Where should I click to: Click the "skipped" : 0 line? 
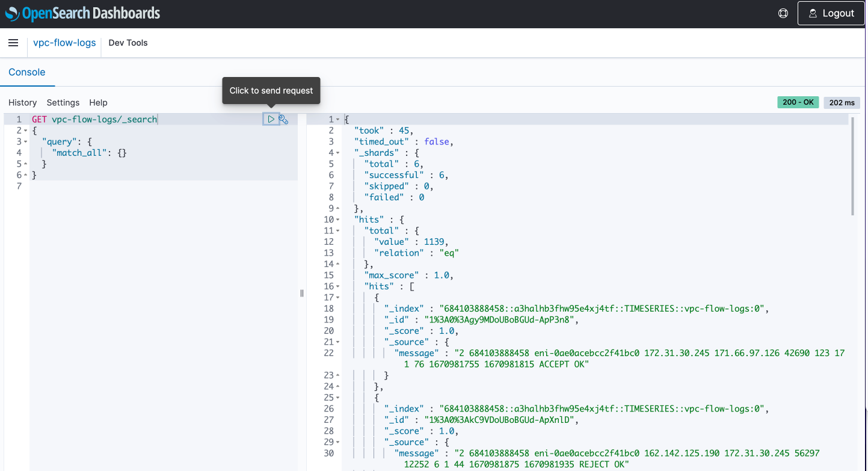coord(399,186)
